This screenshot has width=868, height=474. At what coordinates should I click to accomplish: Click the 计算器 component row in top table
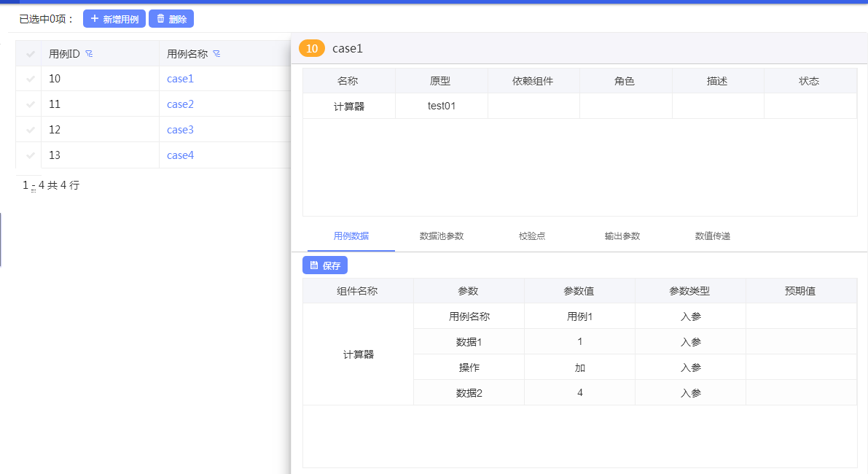(349, 106)
